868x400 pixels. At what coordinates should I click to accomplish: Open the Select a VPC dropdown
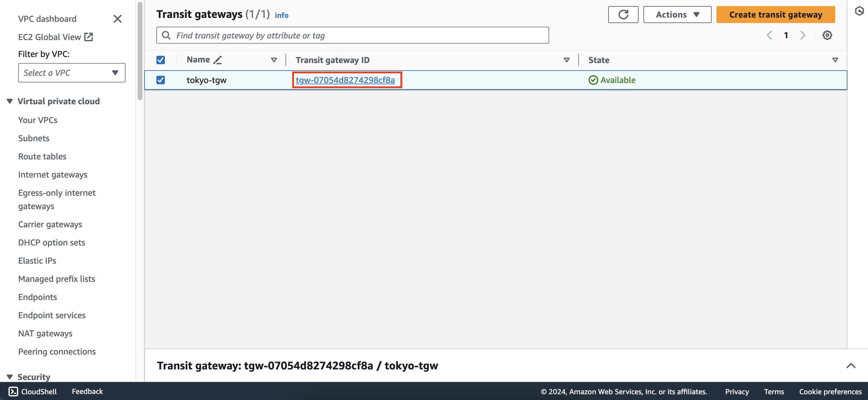click(72, 73)
